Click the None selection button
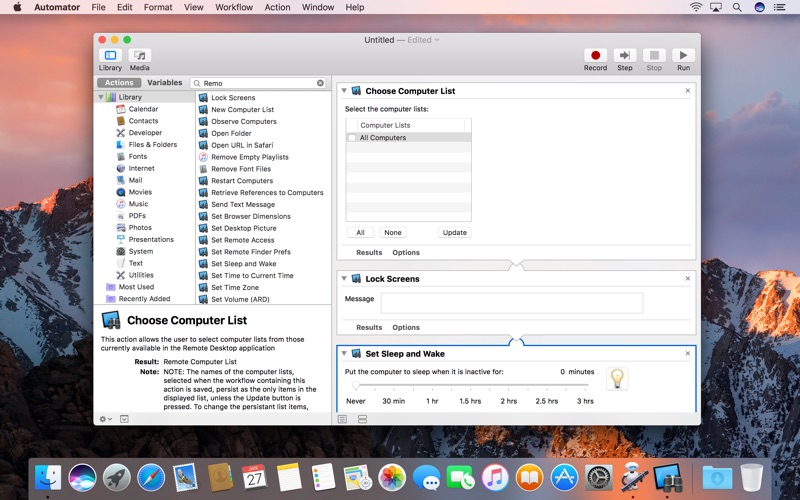 point(393,232)
